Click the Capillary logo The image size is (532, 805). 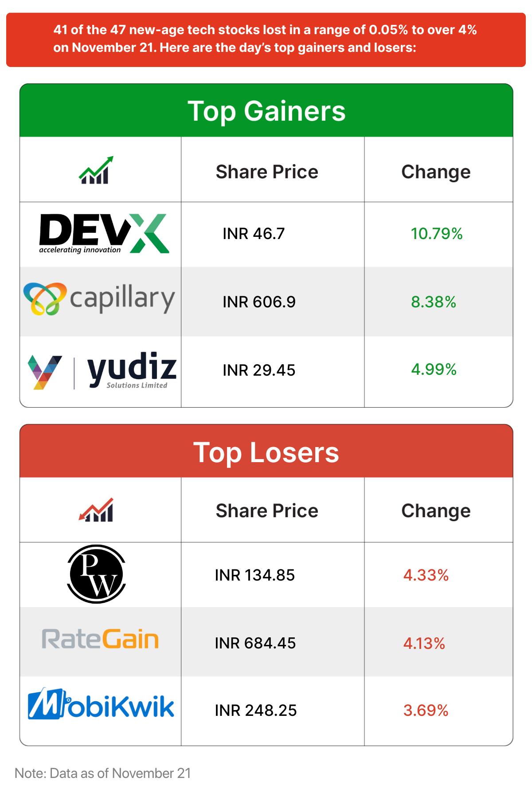click(x=99, y=299)
